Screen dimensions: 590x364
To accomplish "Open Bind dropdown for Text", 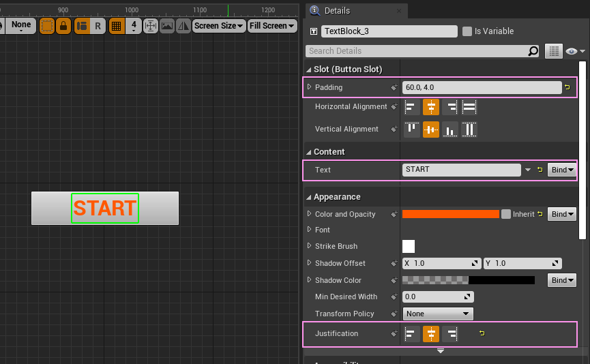I will [562, 170].
